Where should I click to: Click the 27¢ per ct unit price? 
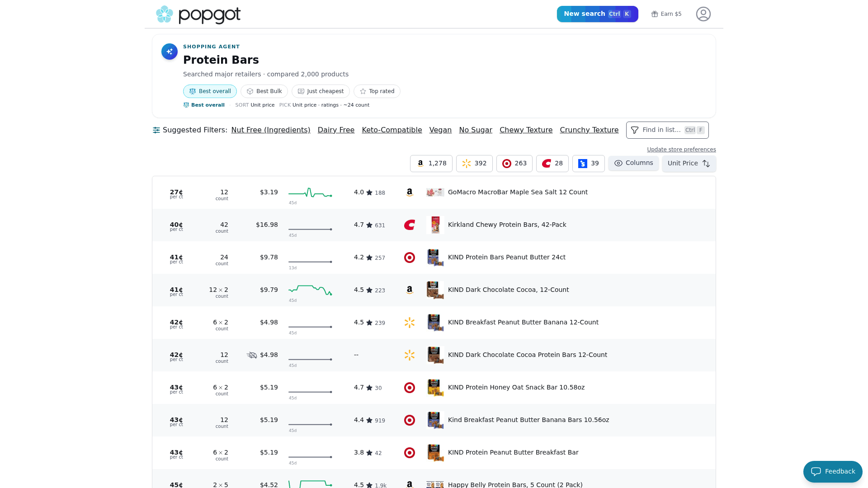(176, 194)
